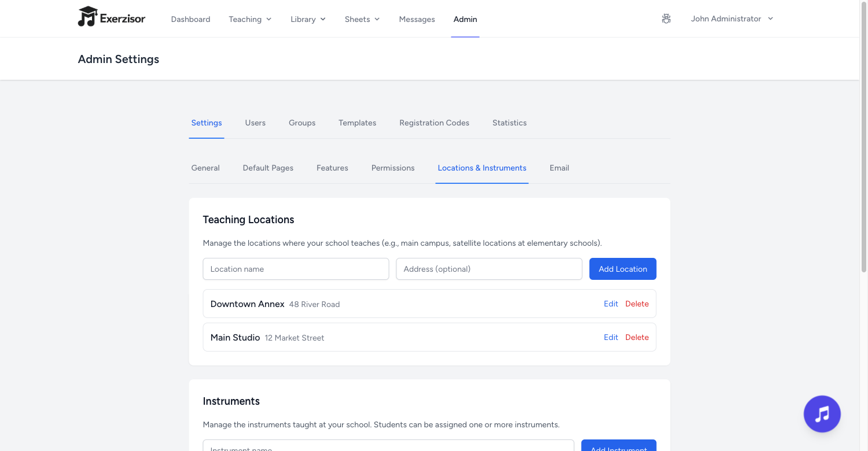This screenshot has width=868, height=451.
Task: Edit the Main Studio location
Action: 610,337
